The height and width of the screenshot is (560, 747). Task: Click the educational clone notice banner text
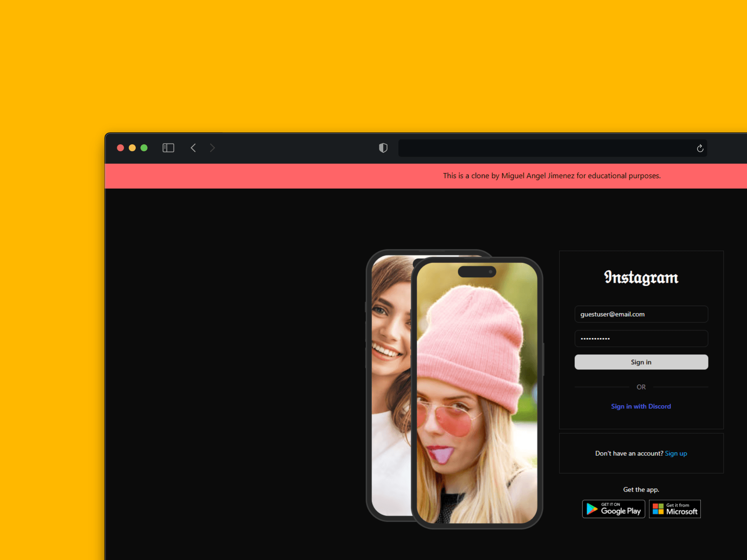click(552, 176)
